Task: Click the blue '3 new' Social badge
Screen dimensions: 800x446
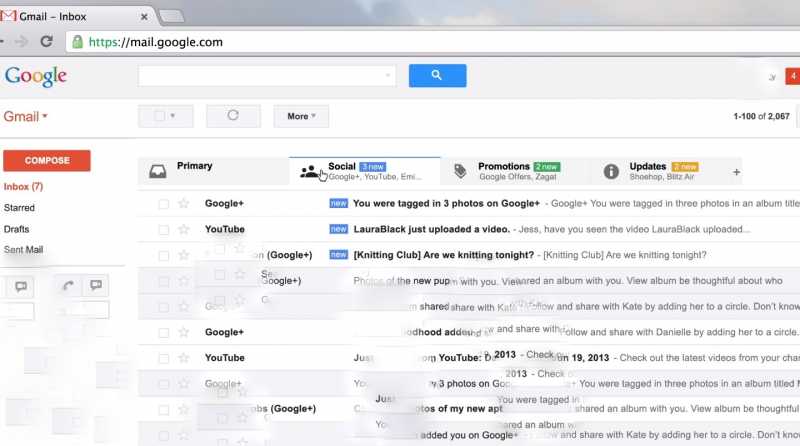Action: click(372, 167)
